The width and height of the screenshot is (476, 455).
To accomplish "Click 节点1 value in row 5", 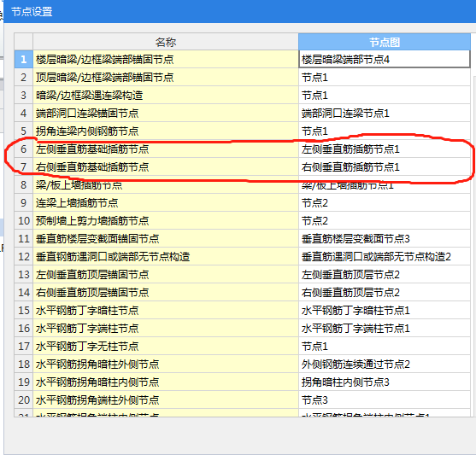I will point(385,131).
